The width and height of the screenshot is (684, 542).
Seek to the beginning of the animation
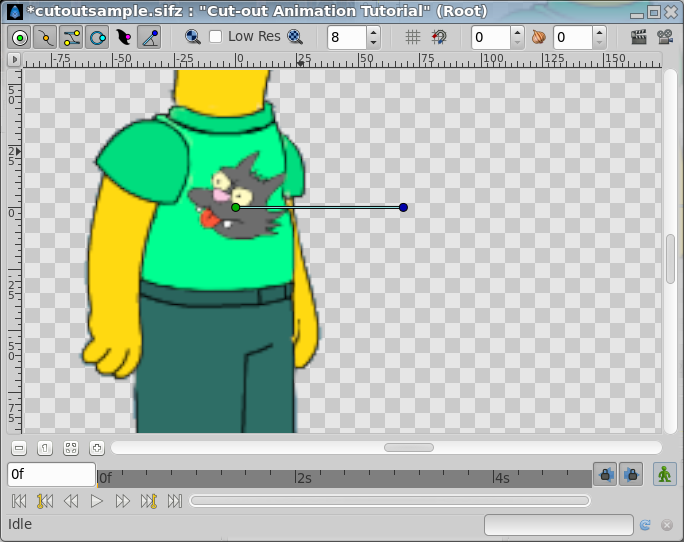point(19,501)
